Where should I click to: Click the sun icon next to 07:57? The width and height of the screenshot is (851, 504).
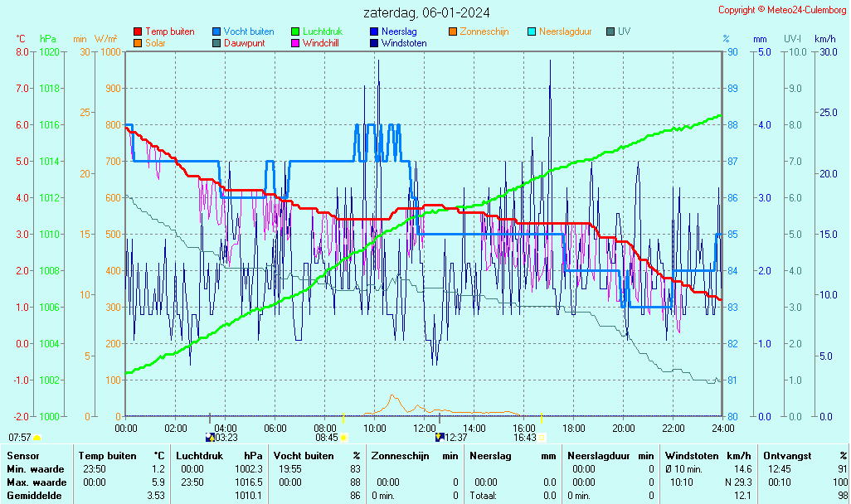coord(36,437)
